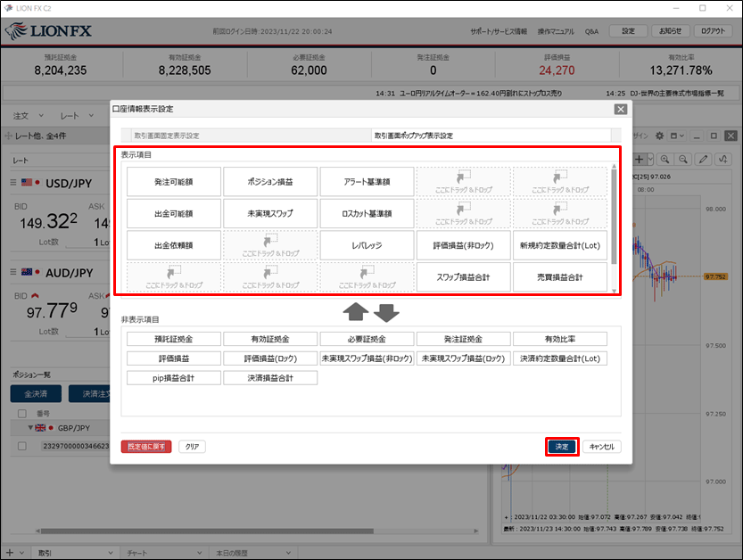Check the box for position 2329700000346623
This screenshot has height=560, width=743.
[21, 446]
